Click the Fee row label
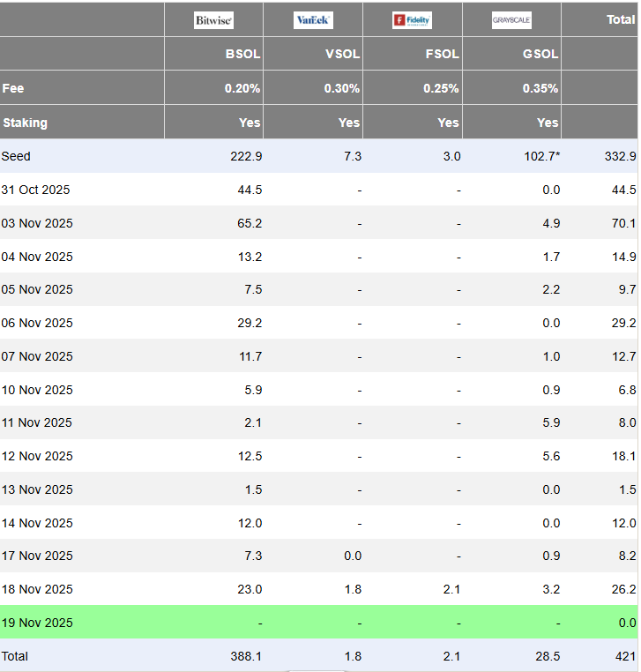Viewport: 641px width, 672px height. (x=13, y=88)
